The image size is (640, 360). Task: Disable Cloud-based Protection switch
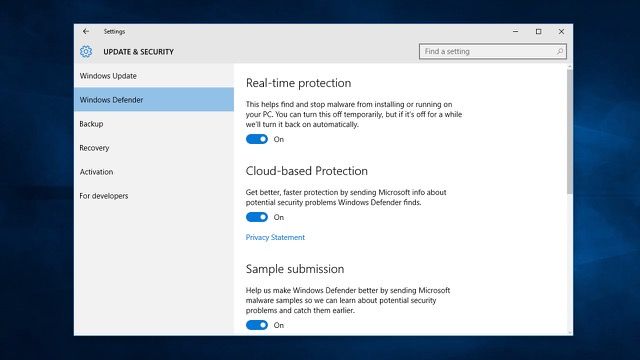pos(257,217)
